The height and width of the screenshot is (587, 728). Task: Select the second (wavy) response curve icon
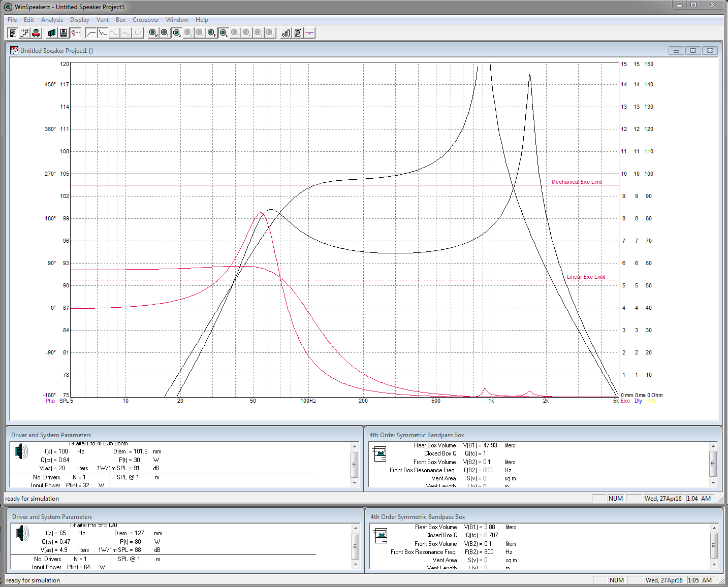tap(103, 33)
